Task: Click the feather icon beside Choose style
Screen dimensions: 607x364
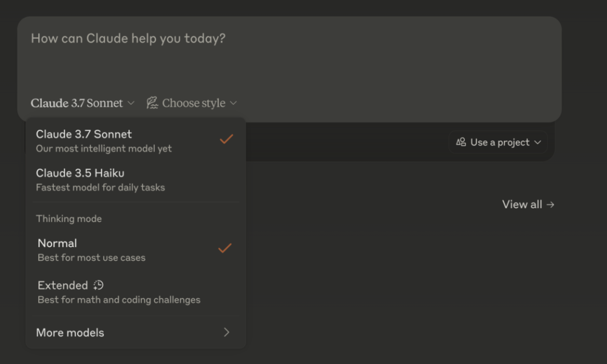Action: (x=152, y=103)
